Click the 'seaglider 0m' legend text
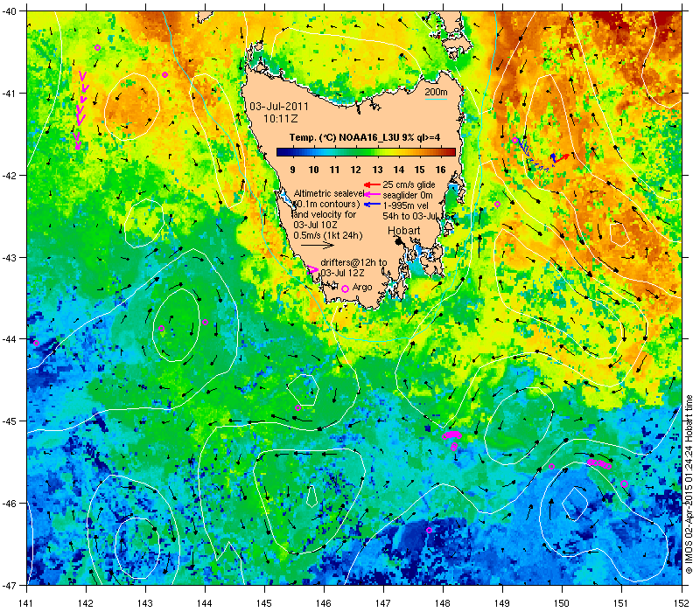This screenshot has height=612, width=700. point(408,195)
